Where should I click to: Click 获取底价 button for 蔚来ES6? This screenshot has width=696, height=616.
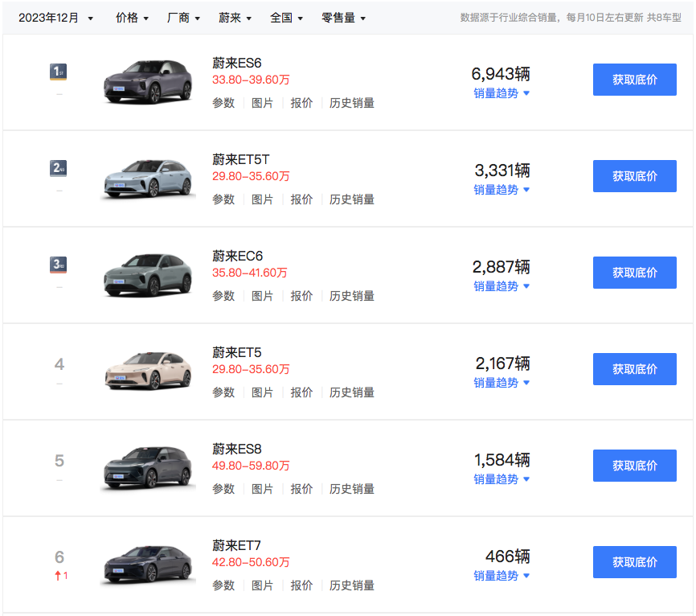[635, 80]
